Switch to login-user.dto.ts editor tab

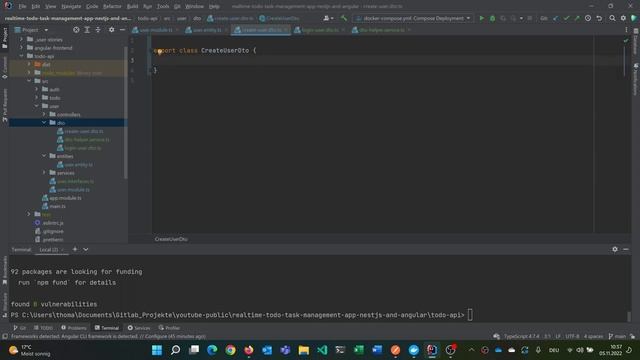(x=320, y=30)
